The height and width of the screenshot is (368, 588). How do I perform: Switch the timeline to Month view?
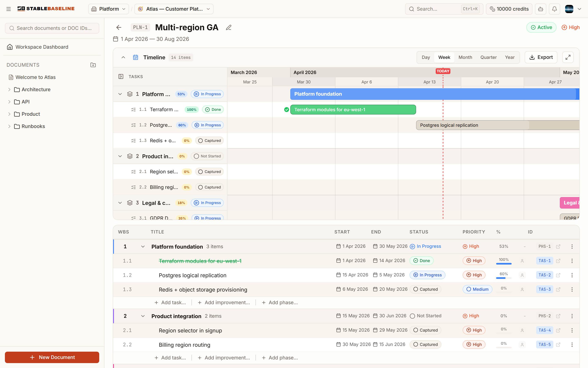[465, 57]
